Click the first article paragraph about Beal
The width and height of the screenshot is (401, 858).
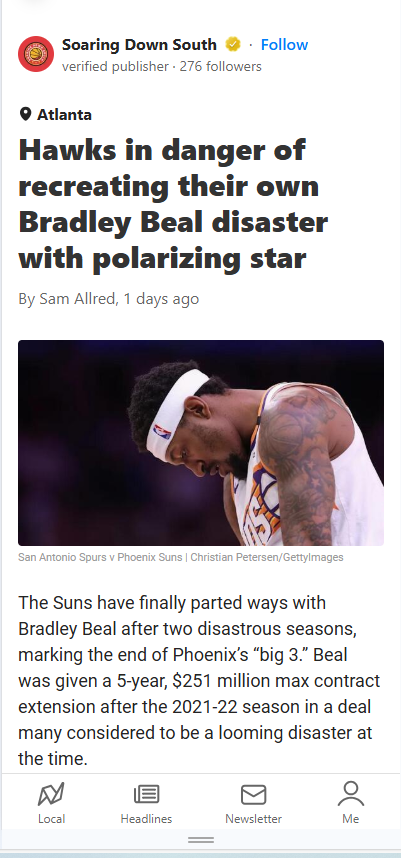(199, 681)
